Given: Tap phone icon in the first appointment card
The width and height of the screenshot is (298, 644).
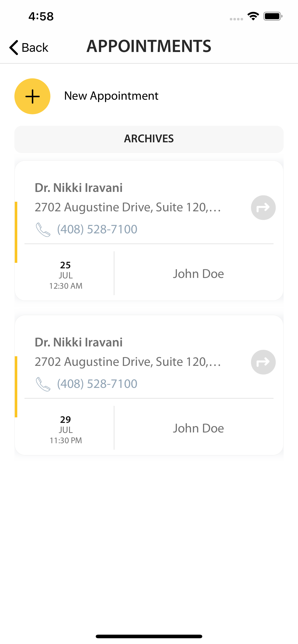Looking at the screenshot, I should 43,230.
